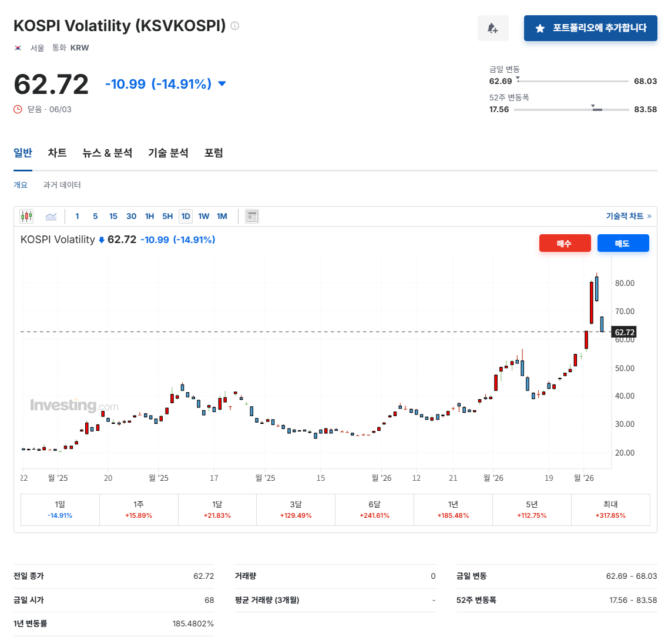This screenshot has width=668, height=644.
Task: Select the 1W chart interval
Action: (x=204, y=216)
